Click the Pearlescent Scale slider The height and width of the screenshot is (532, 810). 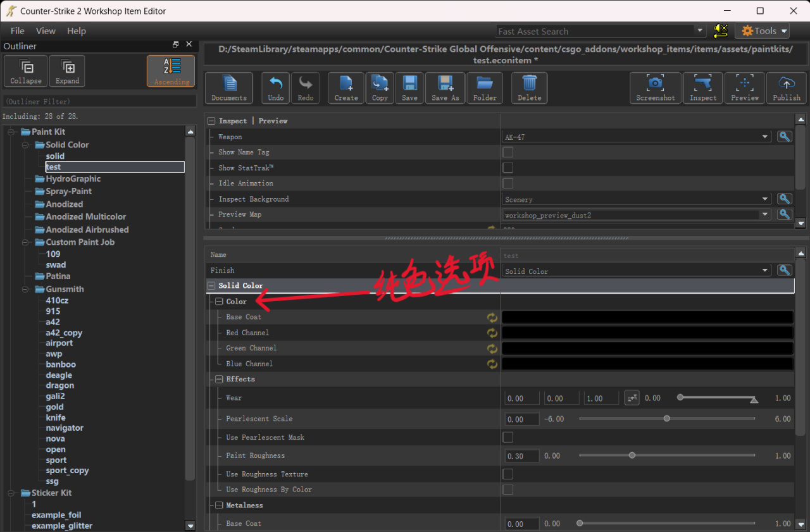[x=667, y=419]
